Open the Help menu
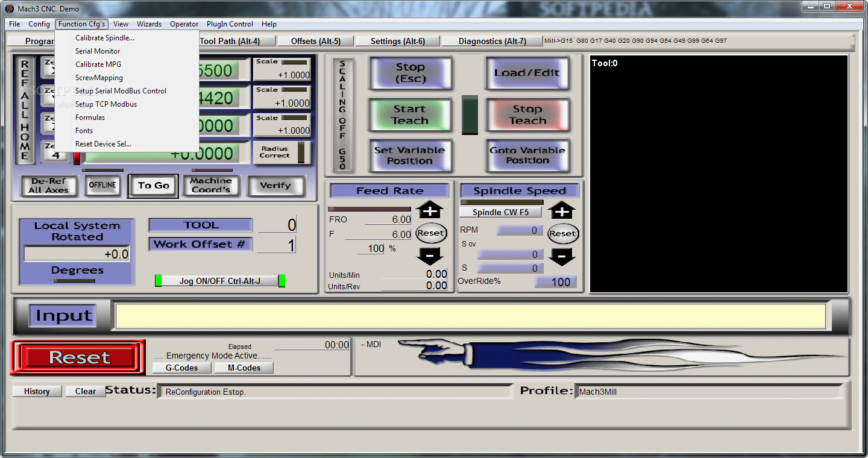 269,24
